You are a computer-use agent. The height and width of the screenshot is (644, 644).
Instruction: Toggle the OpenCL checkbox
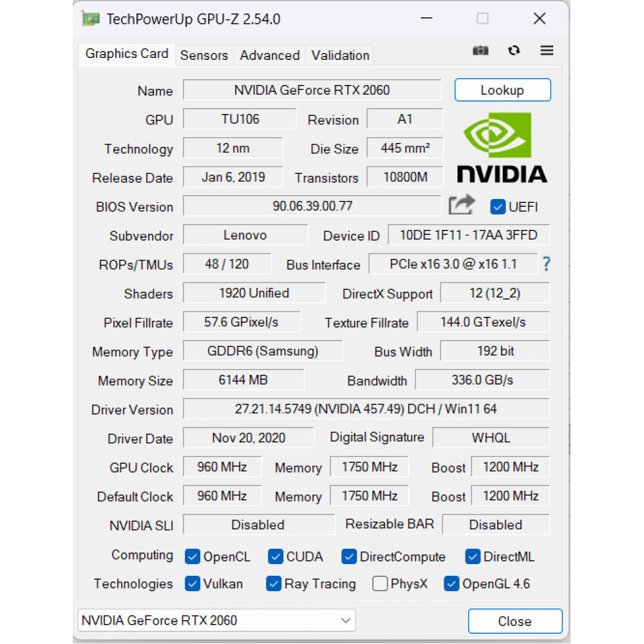[192, 556]
